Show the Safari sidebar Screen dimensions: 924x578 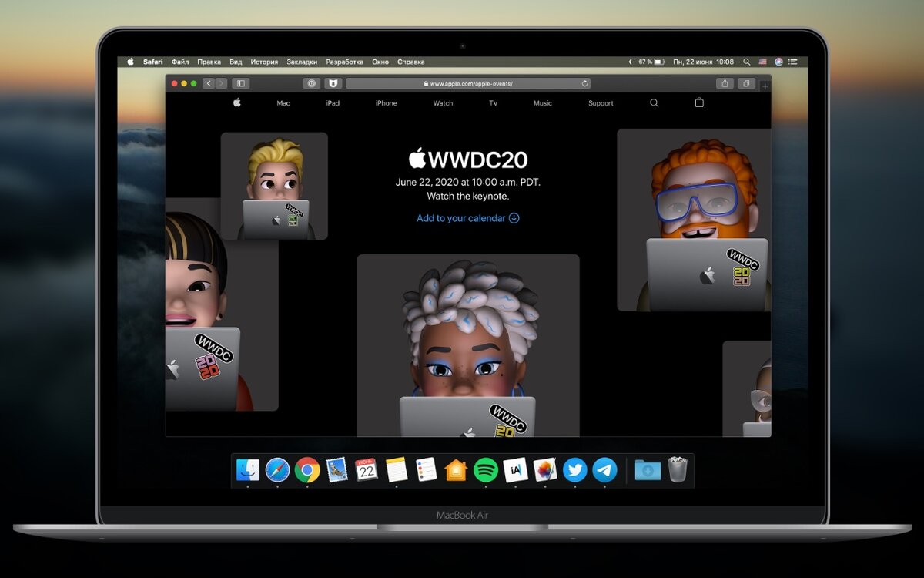click(x=241, y=83)
